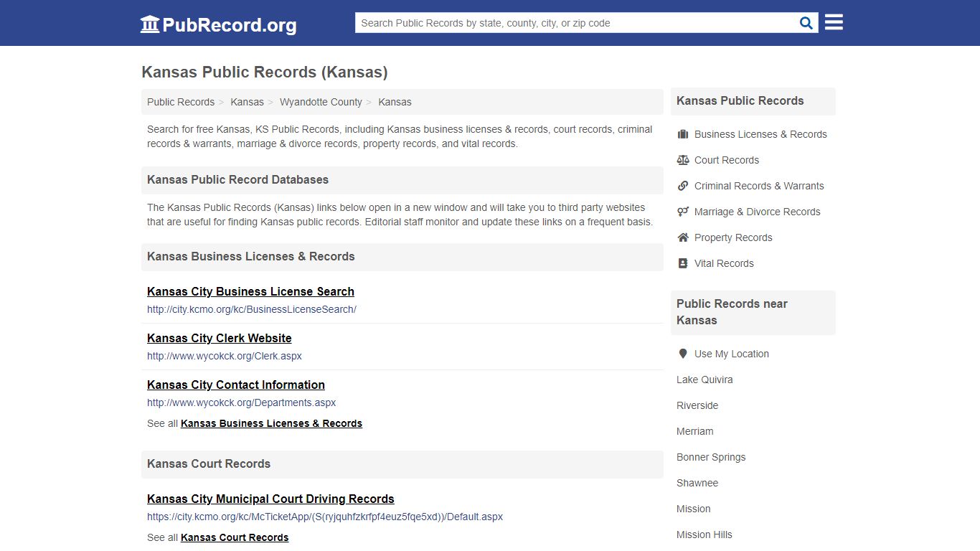This screenshot has height=551, width=980.
Task: Click the Kansas Court Records section heading
Action: 209,463
